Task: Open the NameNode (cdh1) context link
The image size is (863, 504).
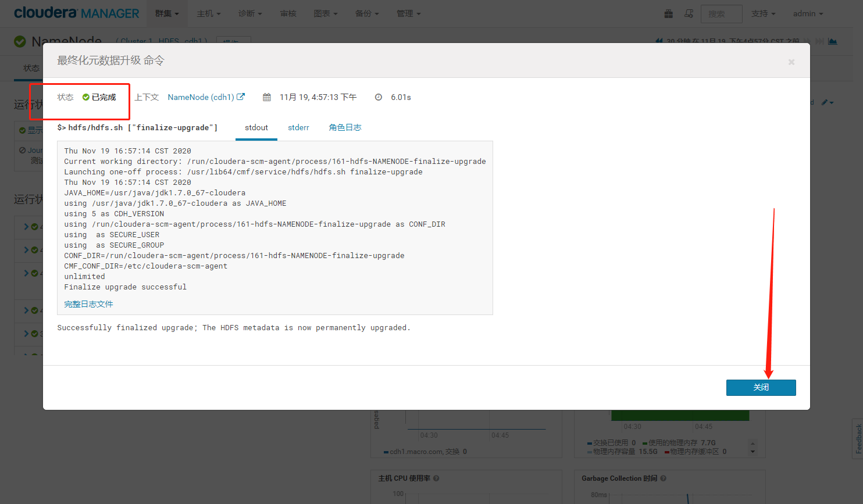Action: [201, 97]
